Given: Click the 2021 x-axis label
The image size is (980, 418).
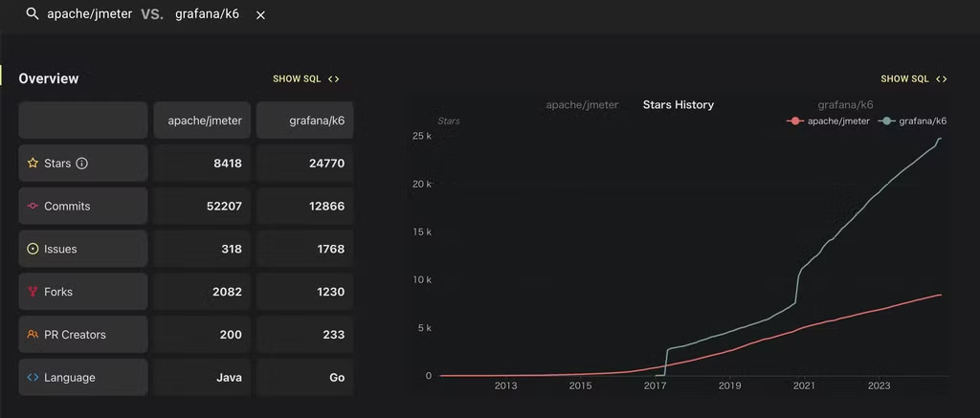Looking at the screenshot, I should (x=804, y=386).
